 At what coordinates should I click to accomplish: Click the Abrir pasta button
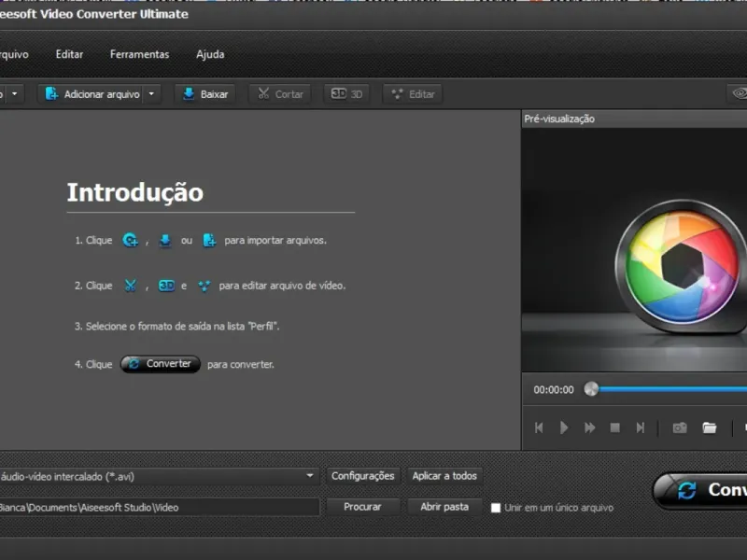(444, 507)
